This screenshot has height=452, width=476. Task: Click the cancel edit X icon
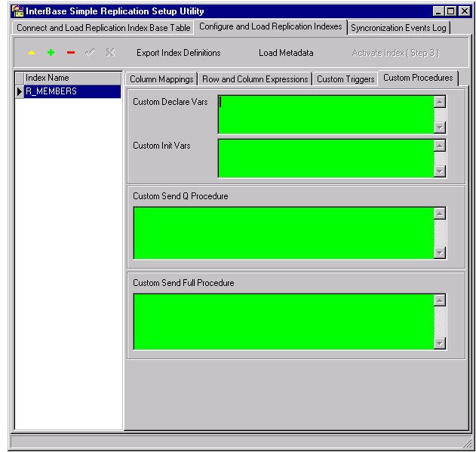pyautogui.click(x=110, y=53)
